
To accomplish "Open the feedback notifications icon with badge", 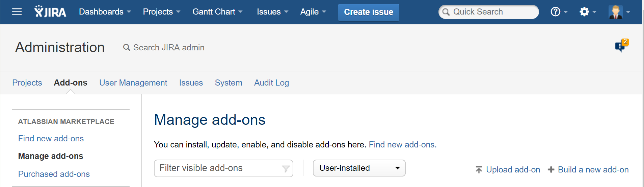I will point(621,46).
